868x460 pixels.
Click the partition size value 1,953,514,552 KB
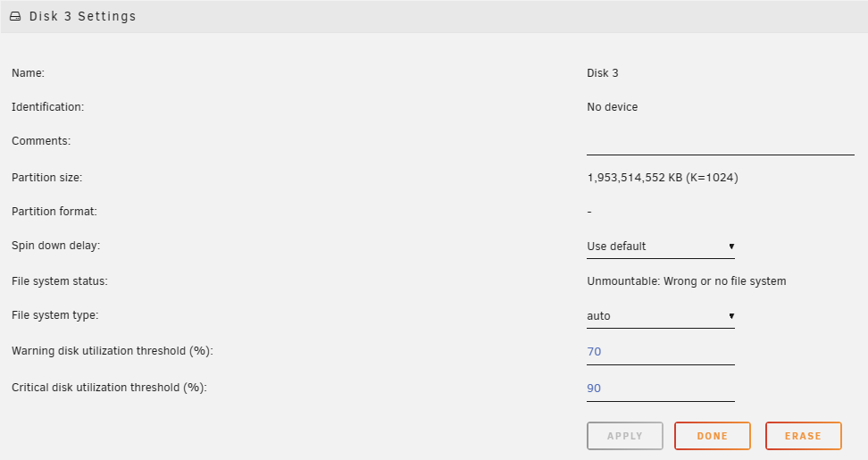[x=662, y=178]
